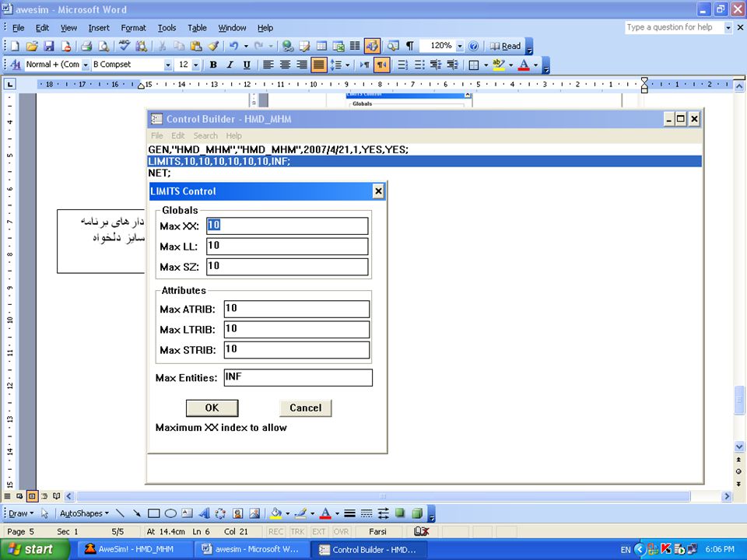747x560 pixels.
Task: Open Print Preview
Action: [x=103, y=46]
